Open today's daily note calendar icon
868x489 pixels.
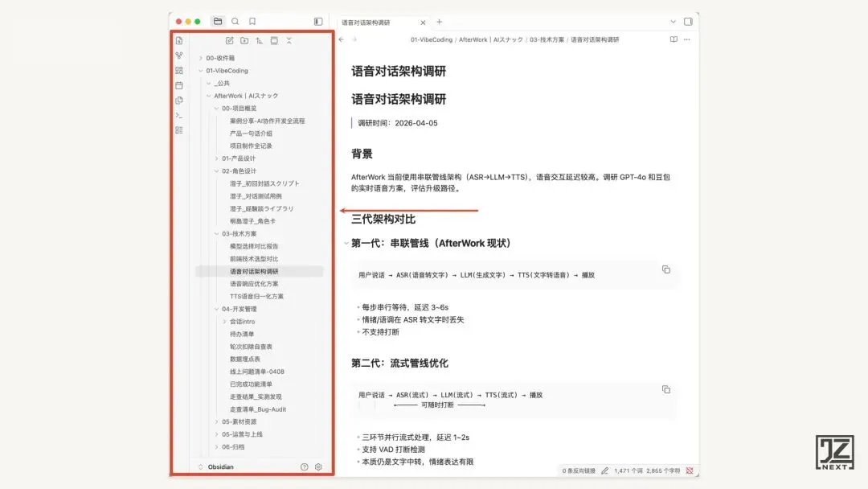178,85
